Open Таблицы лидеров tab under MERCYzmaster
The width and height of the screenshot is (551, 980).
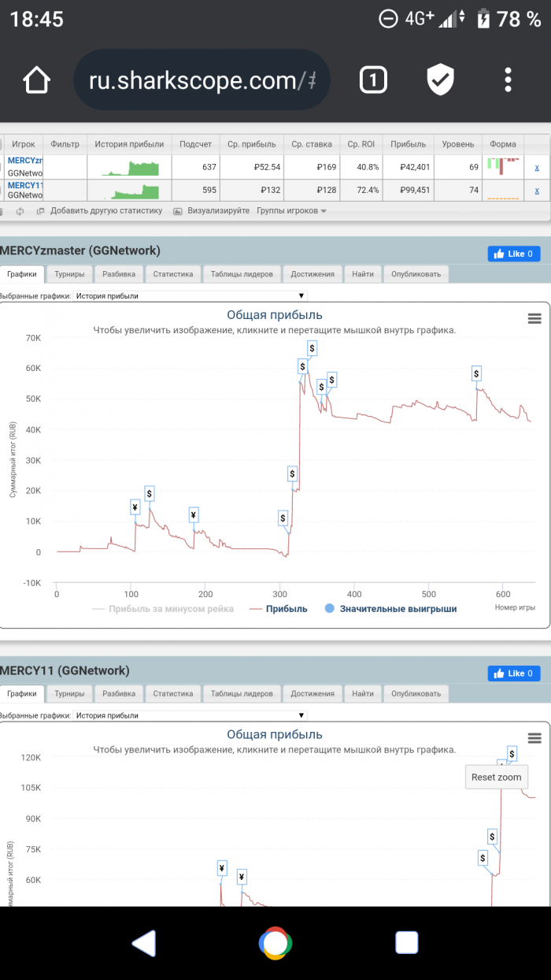click(x=242, y=274)
